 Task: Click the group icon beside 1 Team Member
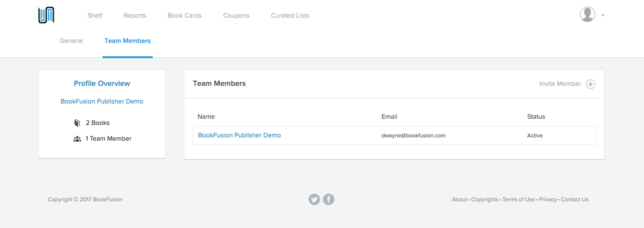click(77, 139)
